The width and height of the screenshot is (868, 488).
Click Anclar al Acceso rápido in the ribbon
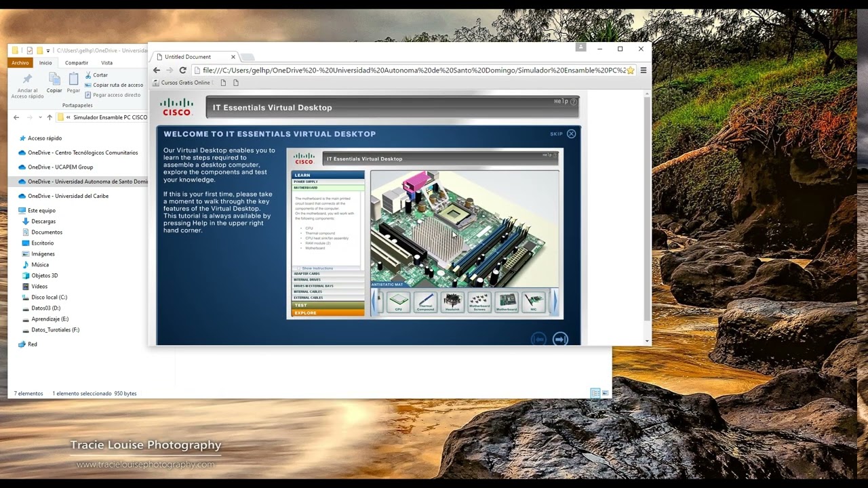pos(27,85)
